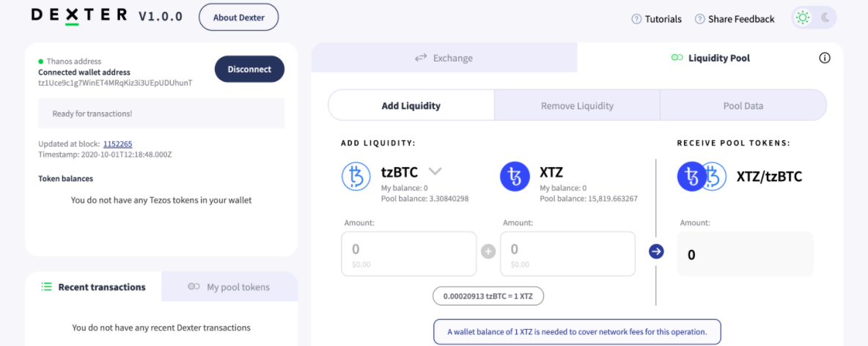Screen dimensions: 868x346
Task: Click the blue XTZ Tezos icon
Action: pos(514,176)
